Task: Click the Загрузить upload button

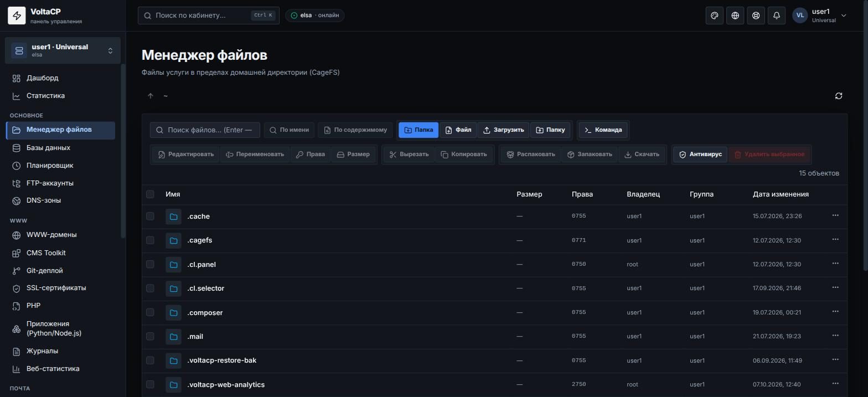Action: (503, 130)
